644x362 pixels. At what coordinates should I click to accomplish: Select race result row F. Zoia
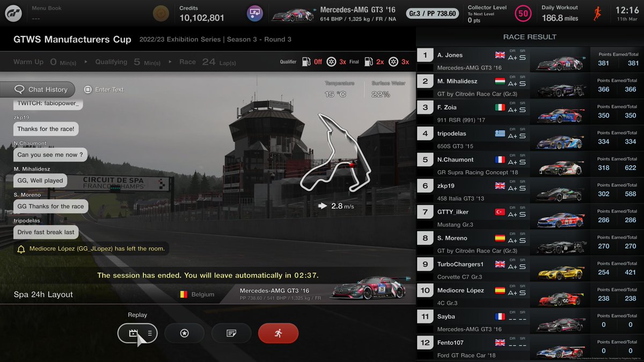point(530,112)
